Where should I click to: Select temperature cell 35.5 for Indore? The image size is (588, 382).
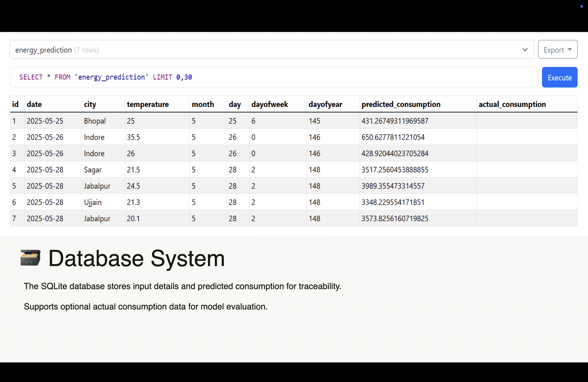coord(133,137)
